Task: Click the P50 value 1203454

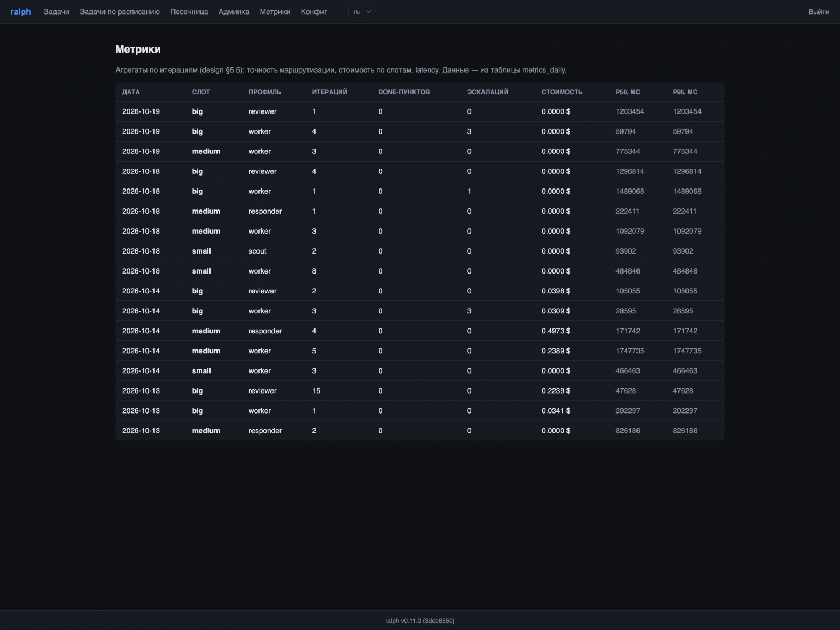Action: (x=630, y=112)
